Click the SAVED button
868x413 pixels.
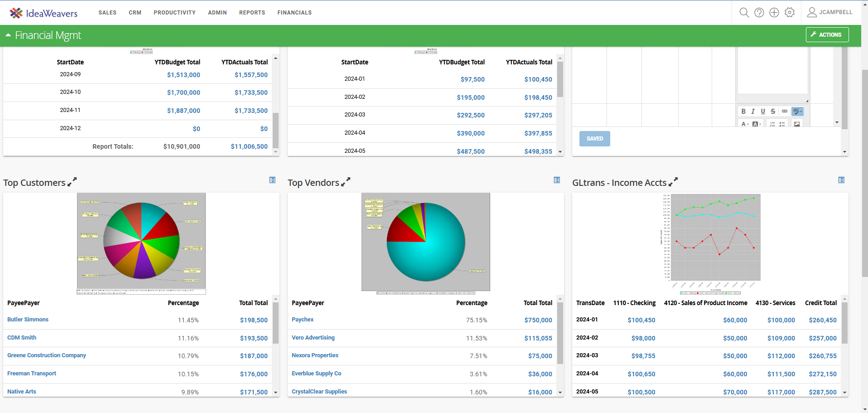595,139
